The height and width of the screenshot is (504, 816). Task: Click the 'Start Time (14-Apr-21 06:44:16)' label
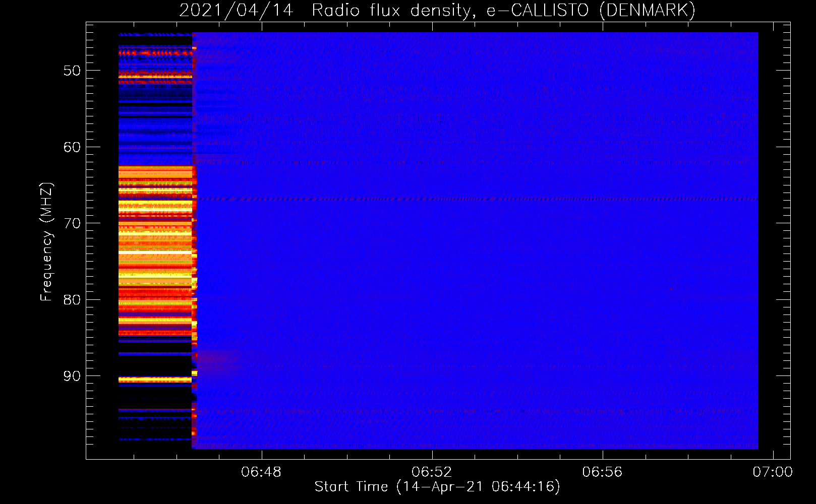click(437, 487)
